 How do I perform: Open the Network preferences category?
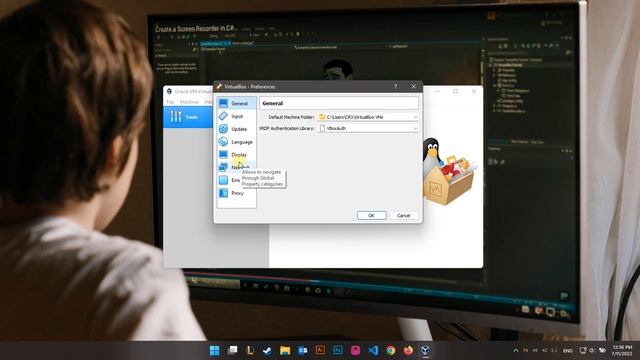tap(237, 167)
